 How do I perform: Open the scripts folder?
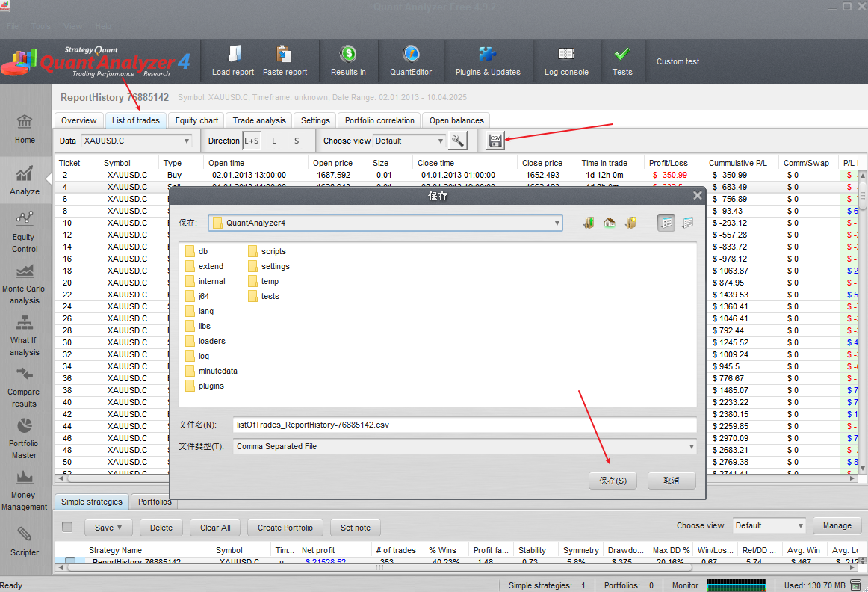[267, 251]
